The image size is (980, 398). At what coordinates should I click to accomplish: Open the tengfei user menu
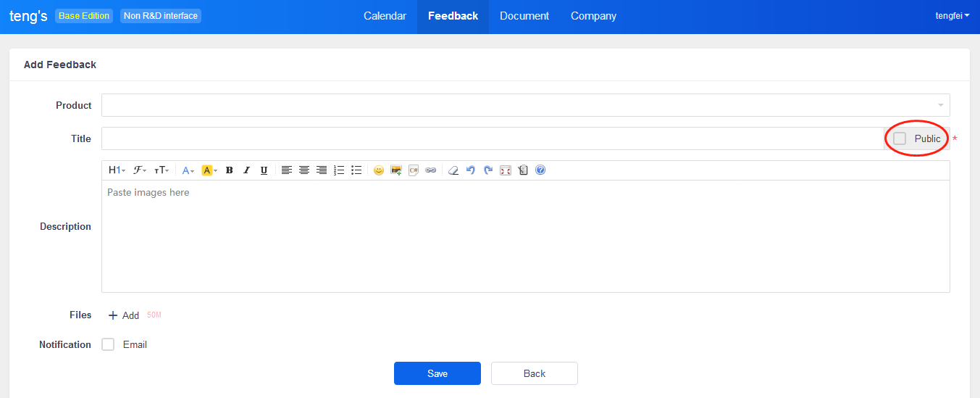(x=952, y=16)
